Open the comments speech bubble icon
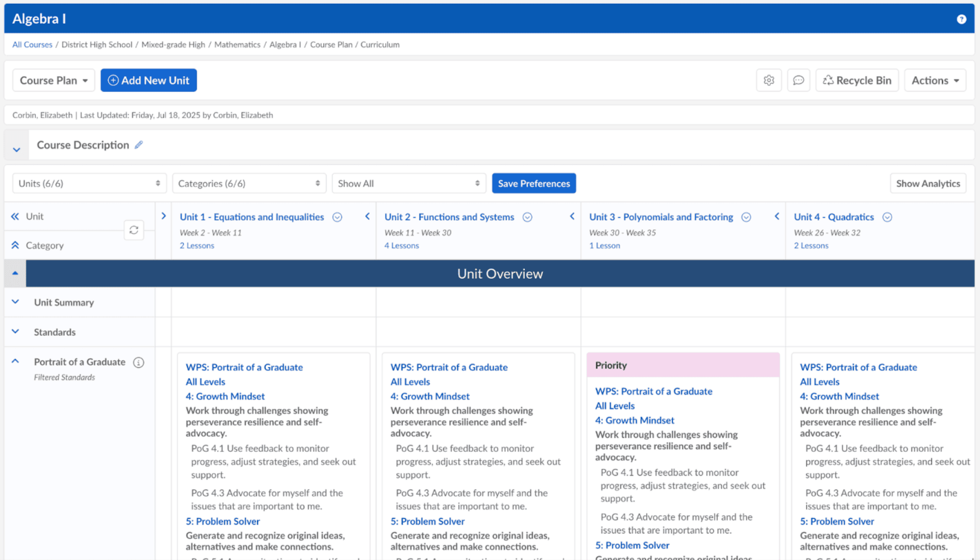The image size is (980, 560). click(798, 81)
